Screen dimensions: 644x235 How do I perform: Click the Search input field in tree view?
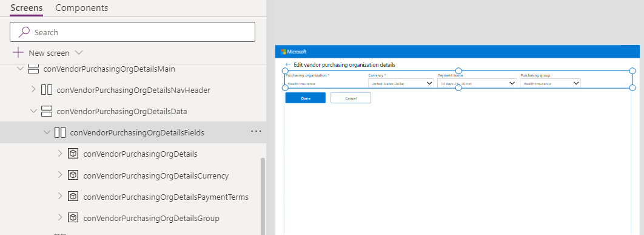coord(132,32)
